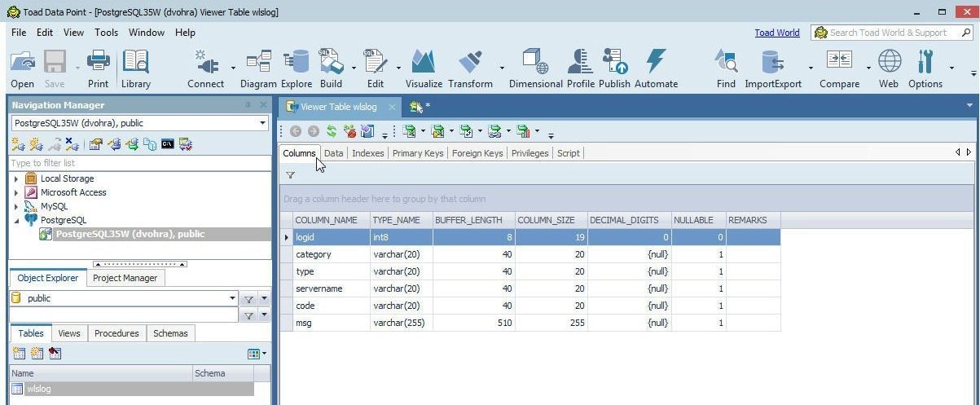Open the Library tool
The height and width of the screenshot is (405, 980).
135,69
